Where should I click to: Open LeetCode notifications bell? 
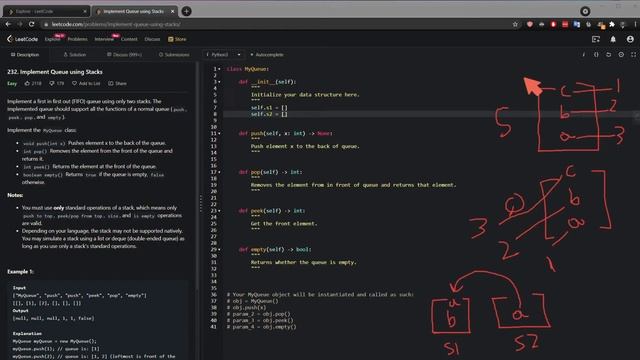[x=613, y=39]
